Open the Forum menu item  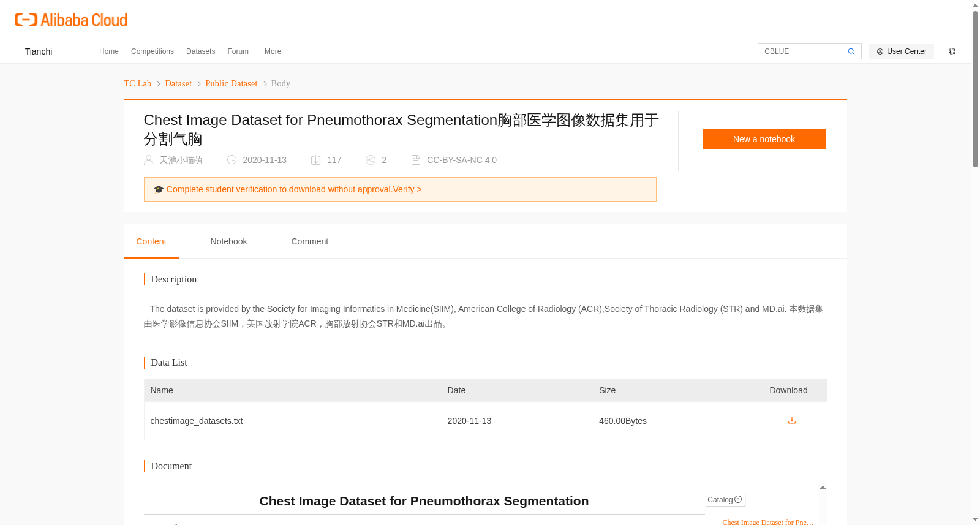pos(238,51)
